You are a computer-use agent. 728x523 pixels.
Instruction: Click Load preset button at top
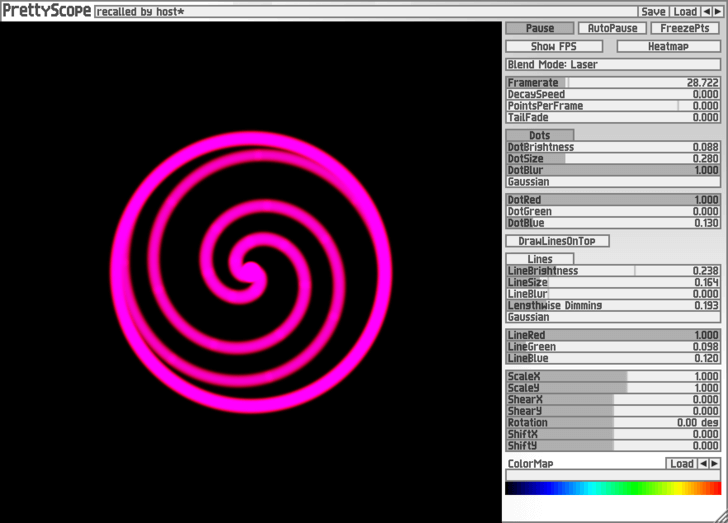pos(685,11)
